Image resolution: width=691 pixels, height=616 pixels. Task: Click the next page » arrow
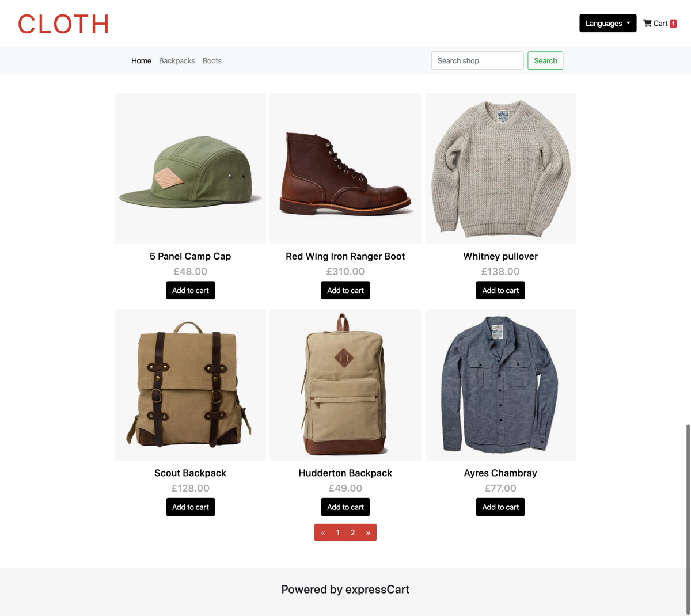click(368, 533)
